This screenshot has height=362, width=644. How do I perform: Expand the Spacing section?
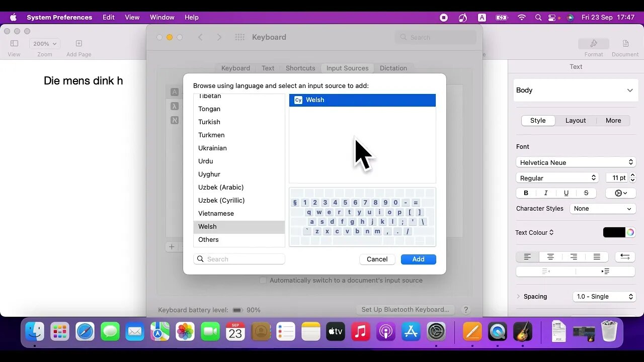click(518, 297)
